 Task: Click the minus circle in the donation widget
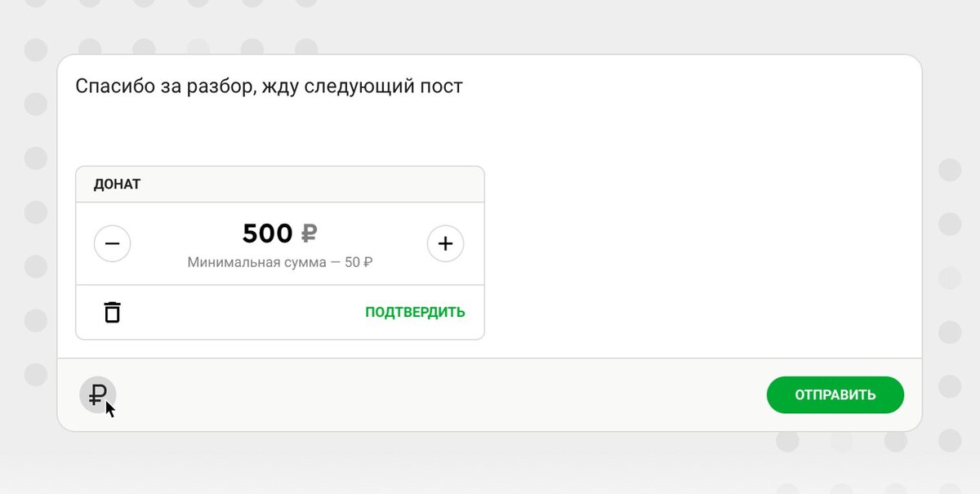coord(112,243)
